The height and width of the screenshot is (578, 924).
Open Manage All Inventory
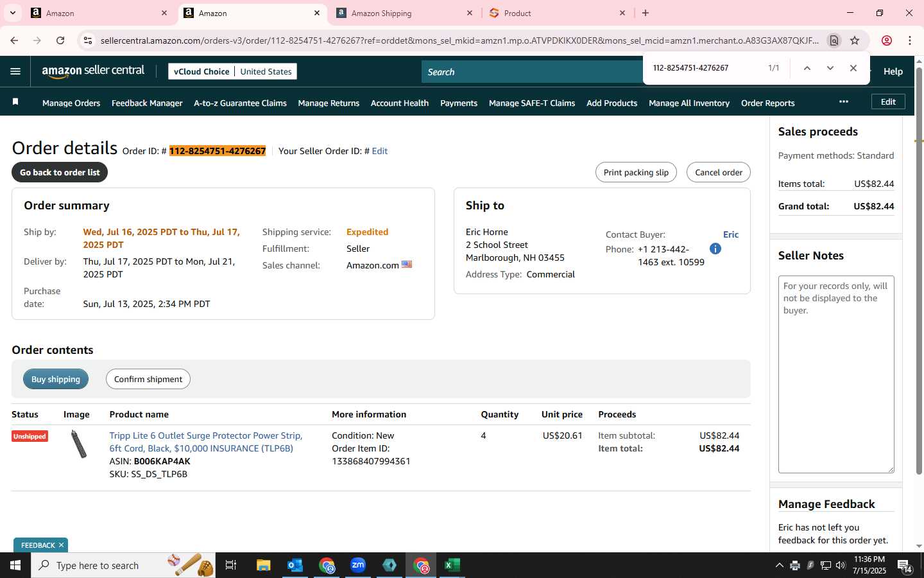coord(689,103)
